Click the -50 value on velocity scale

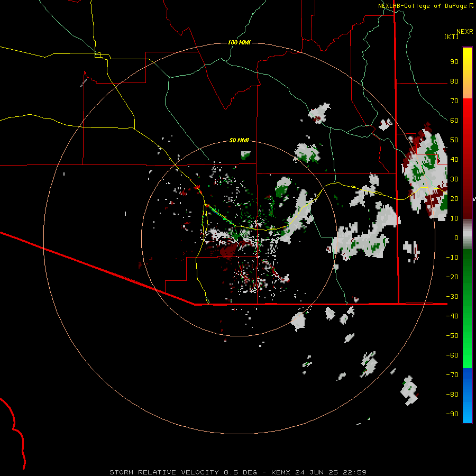(452, 335)
